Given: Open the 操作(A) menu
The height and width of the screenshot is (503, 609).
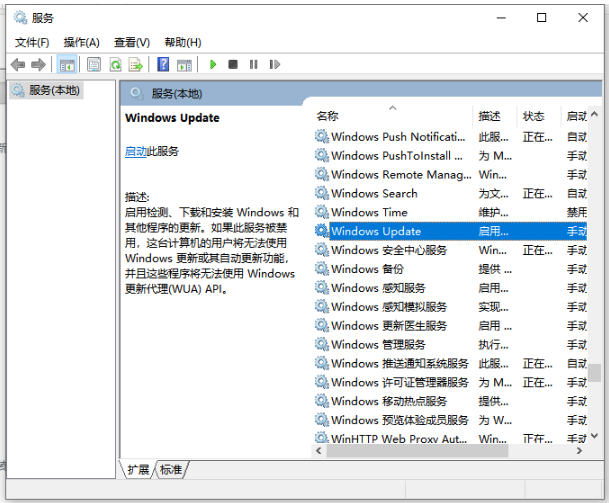Looking at the screenshot, I should [81, 42].
